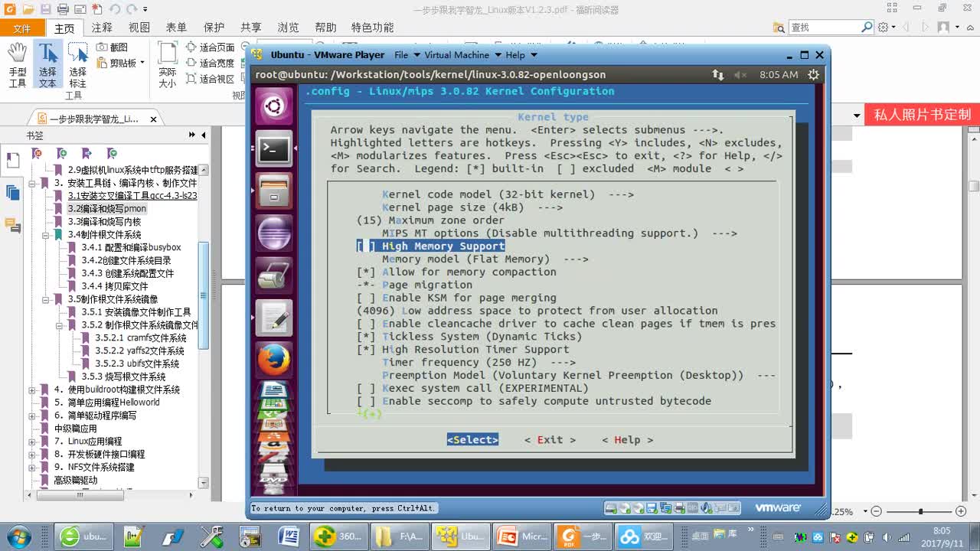The width and height of the screenshot is (980, 551).
Task: Open the 文件 (File) menu tab
Action: coord(22,28)
